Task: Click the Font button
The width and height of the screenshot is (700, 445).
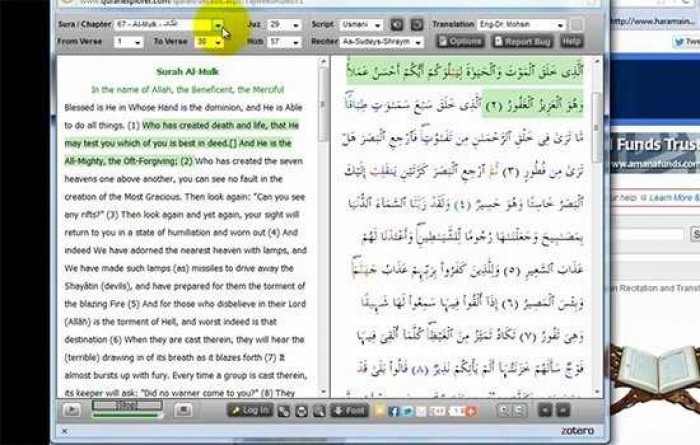Action: [349, 410]
